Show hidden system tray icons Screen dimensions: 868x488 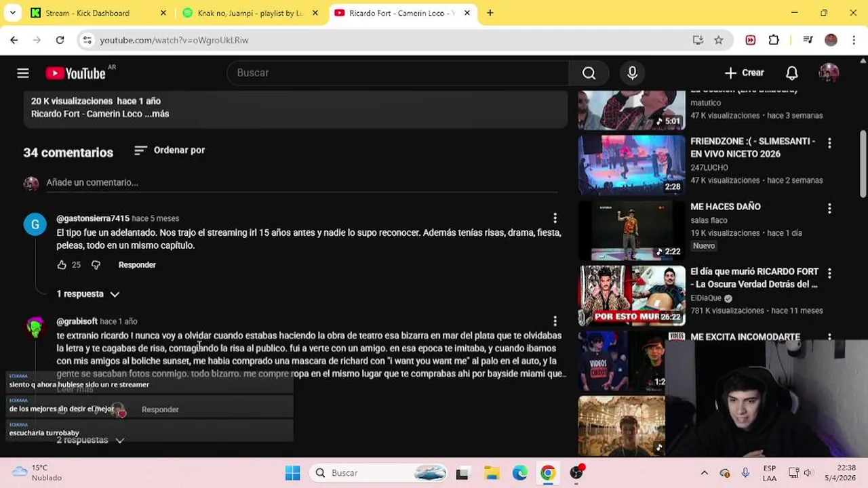click(x=704, y=473)
